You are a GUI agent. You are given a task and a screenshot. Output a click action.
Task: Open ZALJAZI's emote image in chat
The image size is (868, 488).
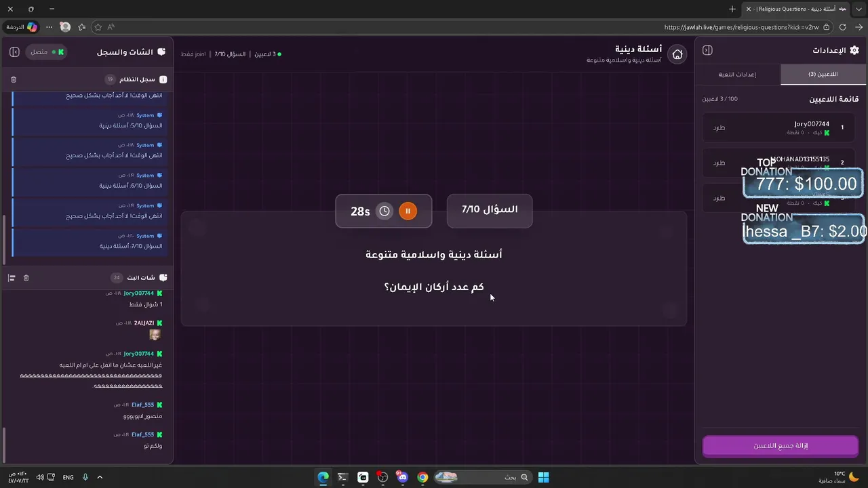[155, 335]
